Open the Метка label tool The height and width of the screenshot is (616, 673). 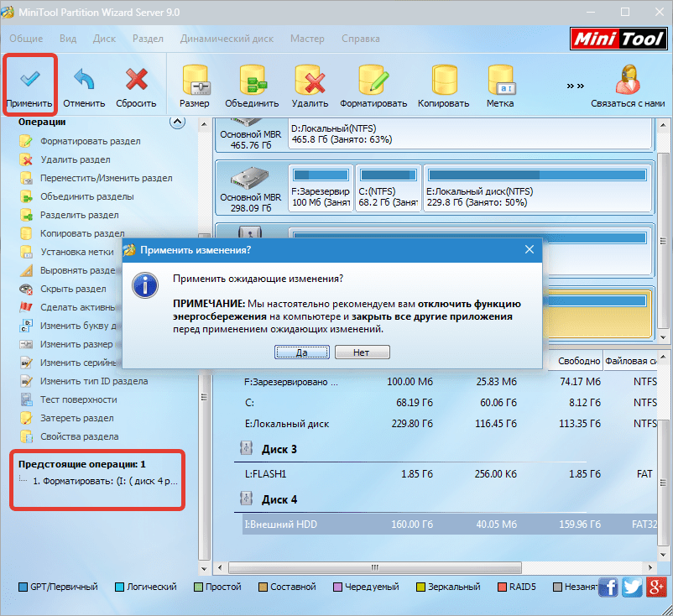(x=500, y=81)
